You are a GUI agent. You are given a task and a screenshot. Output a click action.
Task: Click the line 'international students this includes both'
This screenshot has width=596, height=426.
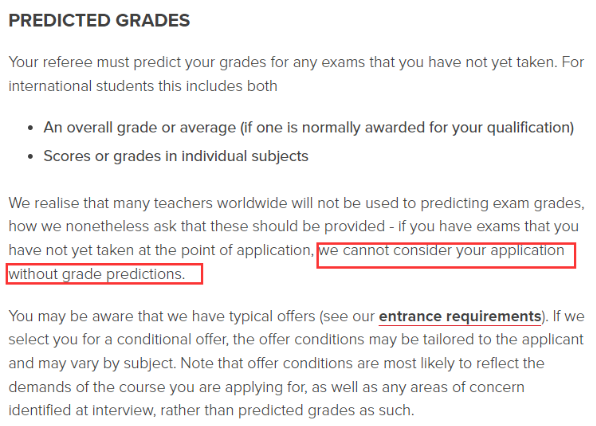point(143,86)
